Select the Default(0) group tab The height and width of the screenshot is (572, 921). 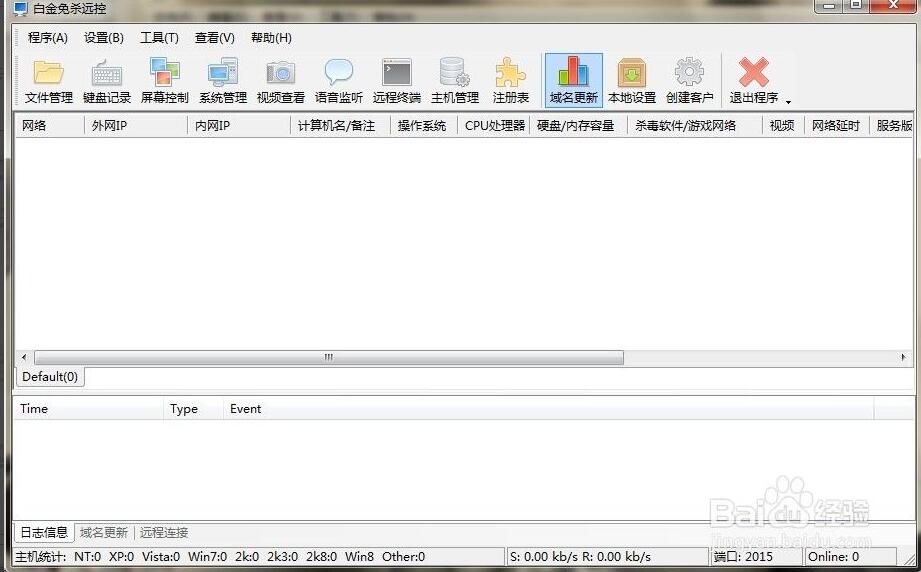pyautogui.click(x=50, y=377)
